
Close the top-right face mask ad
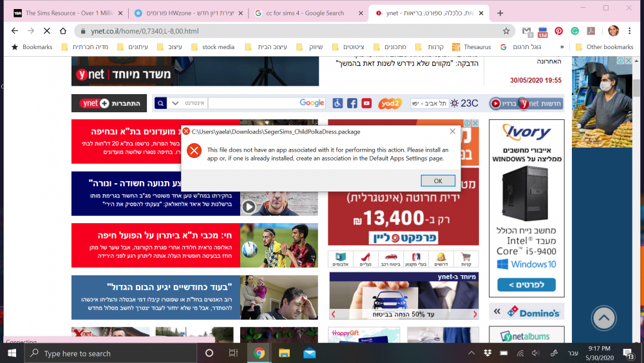pos(629,61)
